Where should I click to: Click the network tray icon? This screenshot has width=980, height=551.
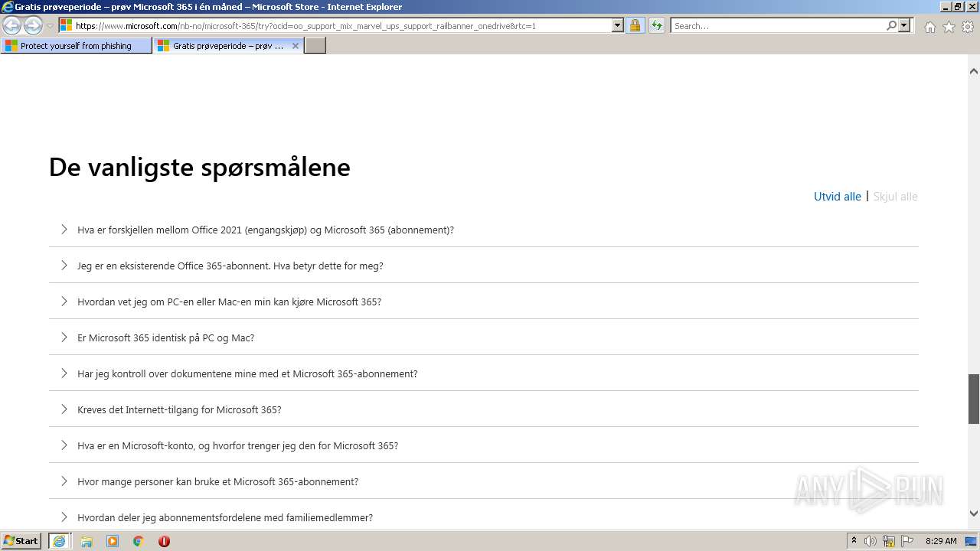pos(889,541)
